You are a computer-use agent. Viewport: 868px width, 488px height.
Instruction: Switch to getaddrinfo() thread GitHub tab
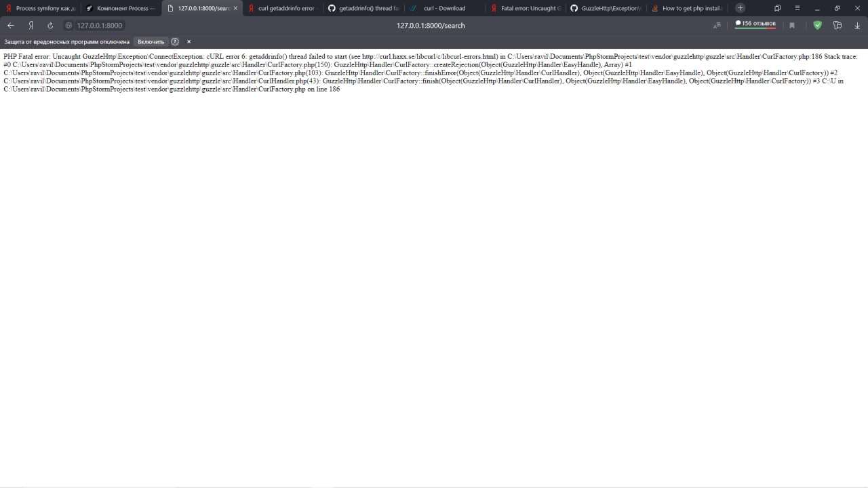coord(363,8)
